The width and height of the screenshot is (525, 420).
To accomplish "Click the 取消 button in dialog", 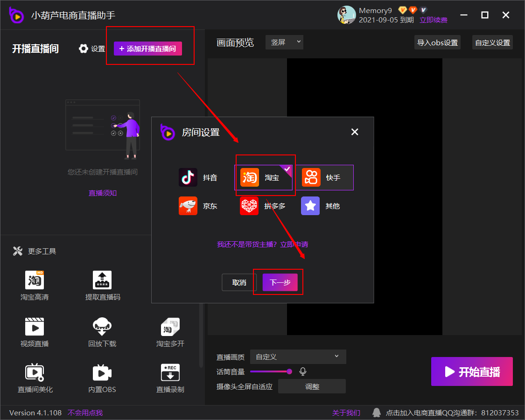I will click(239, 282).
